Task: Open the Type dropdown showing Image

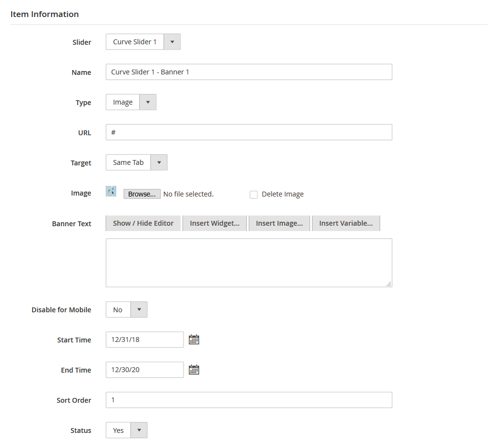Action: tap(131, 102)
